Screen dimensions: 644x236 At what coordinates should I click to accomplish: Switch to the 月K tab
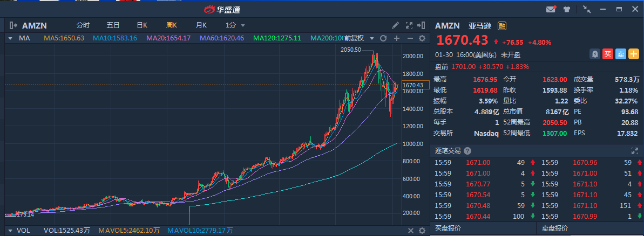(201, 25)
